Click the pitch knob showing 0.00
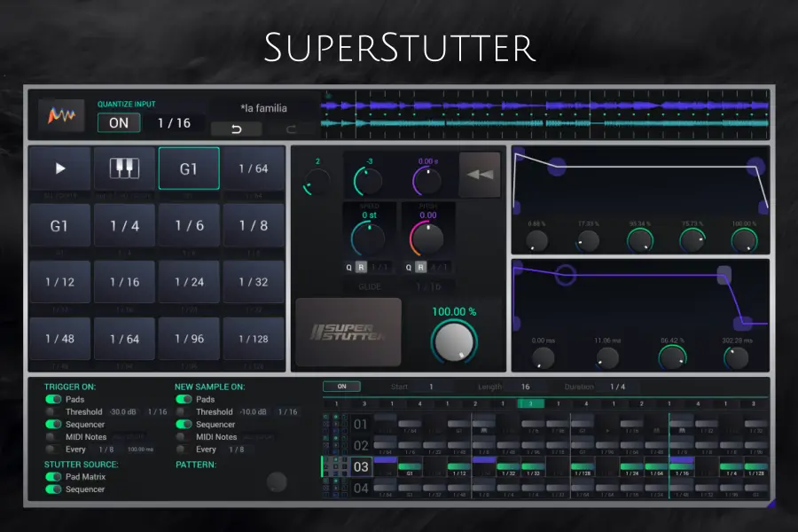 (426, 239)
